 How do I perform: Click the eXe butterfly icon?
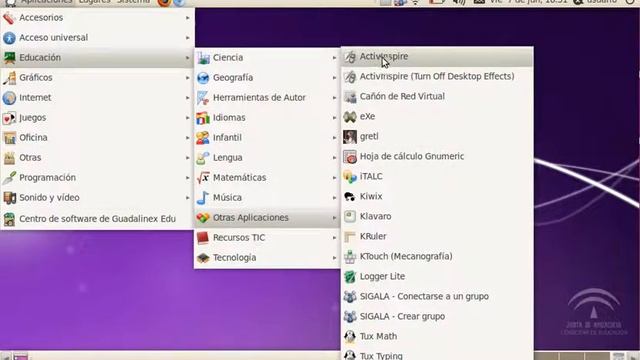click(350, 117)
